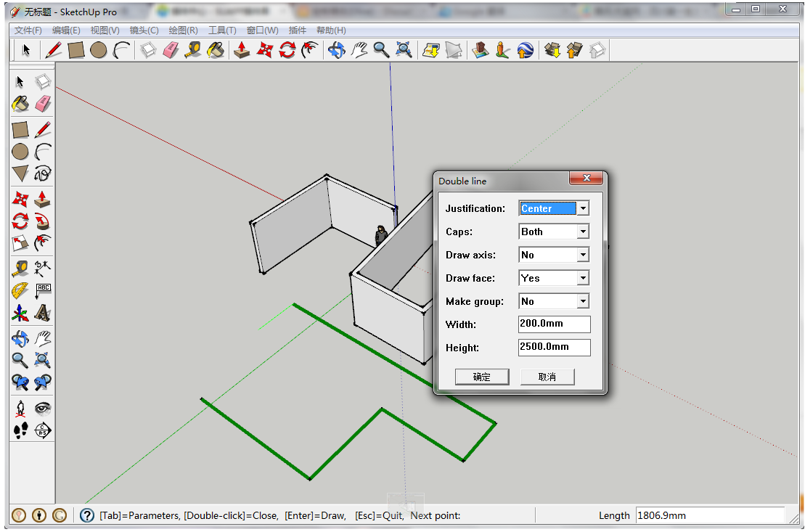The height and width of the screenshot is (532, 805).
Task: Pick the Walk tool in the sidebar
Action: pyautogui.click(x=20, y=430)
